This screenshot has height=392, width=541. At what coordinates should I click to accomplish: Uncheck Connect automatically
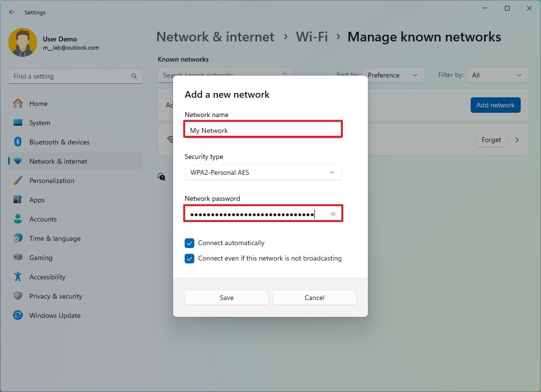tap(189, 243)
